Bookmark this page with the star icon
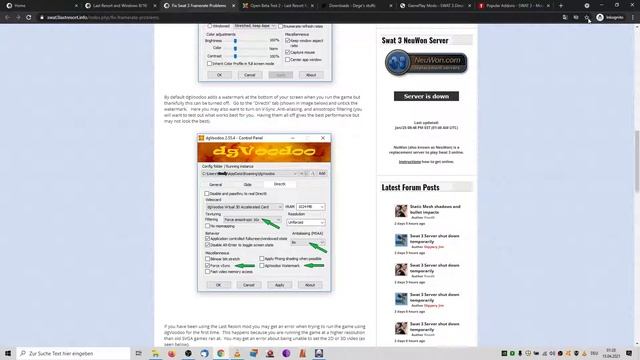The width and height of the screenshot is (640, 360). coord(587,18)
